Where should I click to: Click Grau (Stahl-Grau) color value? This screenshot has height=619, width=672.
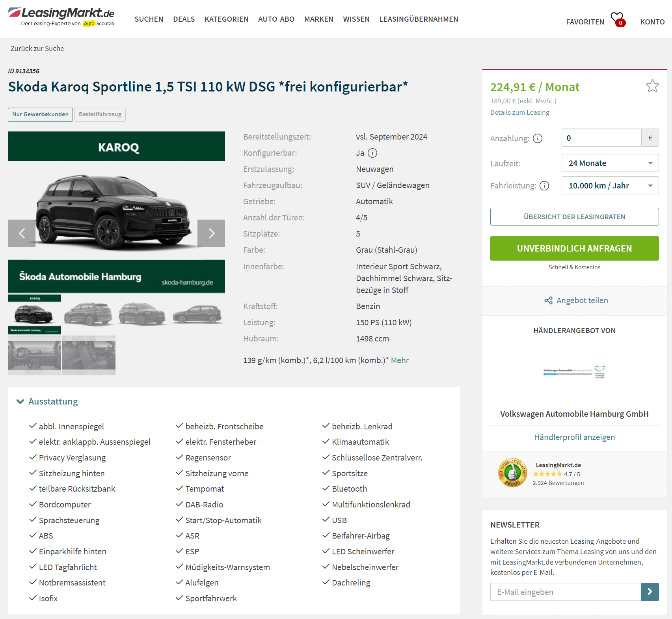click(386, 250)
